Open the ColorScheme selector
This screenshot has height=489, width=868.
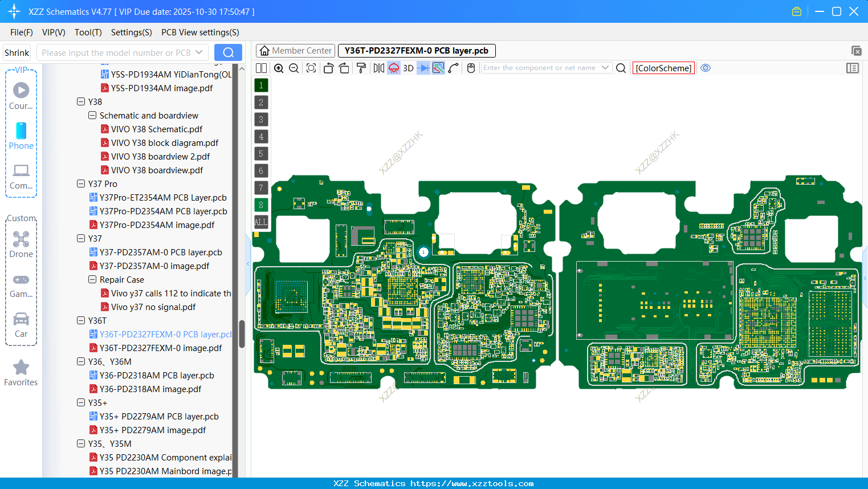(x=663, y=68)
